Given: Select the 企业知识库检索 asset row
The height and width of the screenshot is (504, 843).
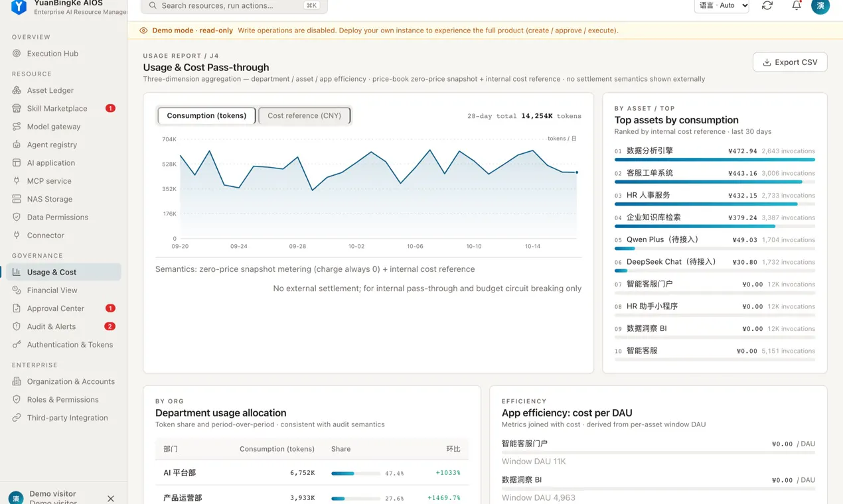Looking at the screenshot, I should point(715,220).
